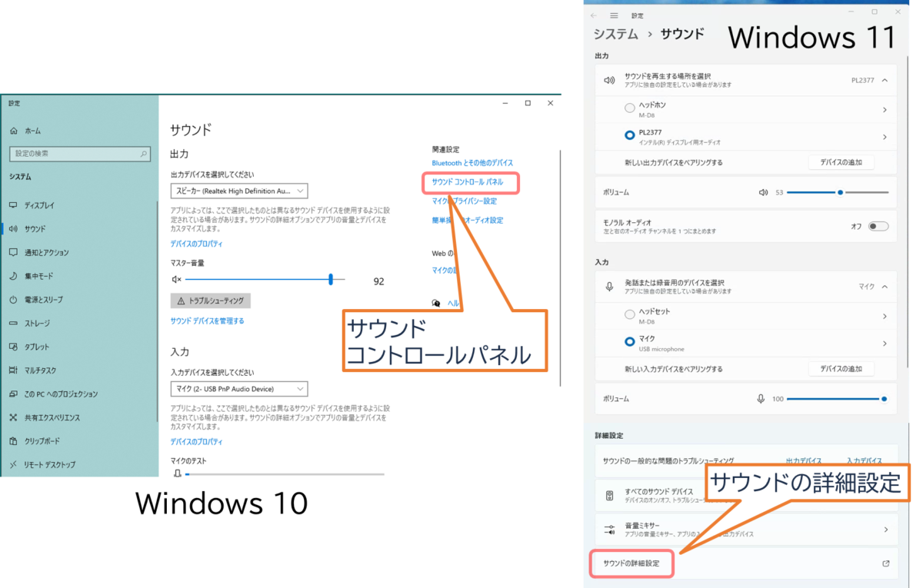This screenshot has height=588, width=923.
Task: Go back with Windows 11 Settings arrow
Action: [x=593, y=15]
